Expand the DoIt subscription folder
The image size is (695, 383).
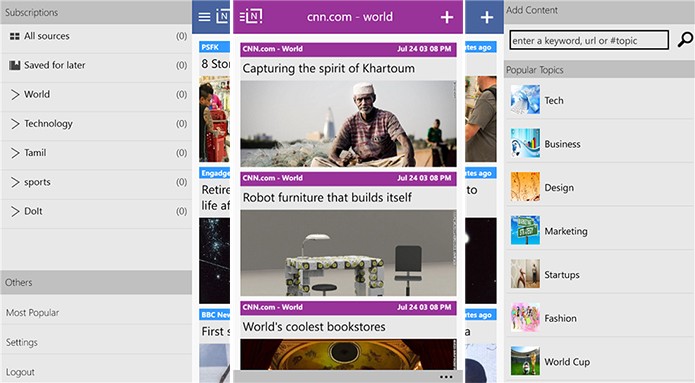[x=15, y=211]
